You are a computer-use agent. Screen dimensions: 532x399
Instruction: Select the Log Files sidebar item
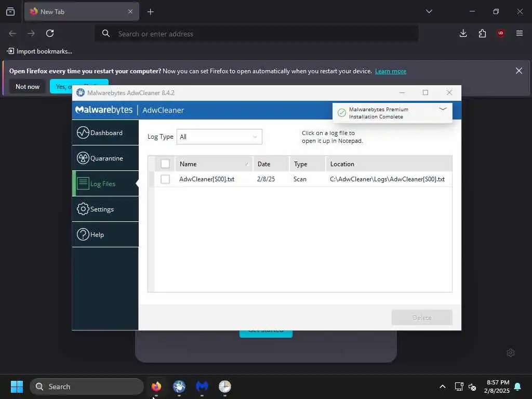(105, 183)
